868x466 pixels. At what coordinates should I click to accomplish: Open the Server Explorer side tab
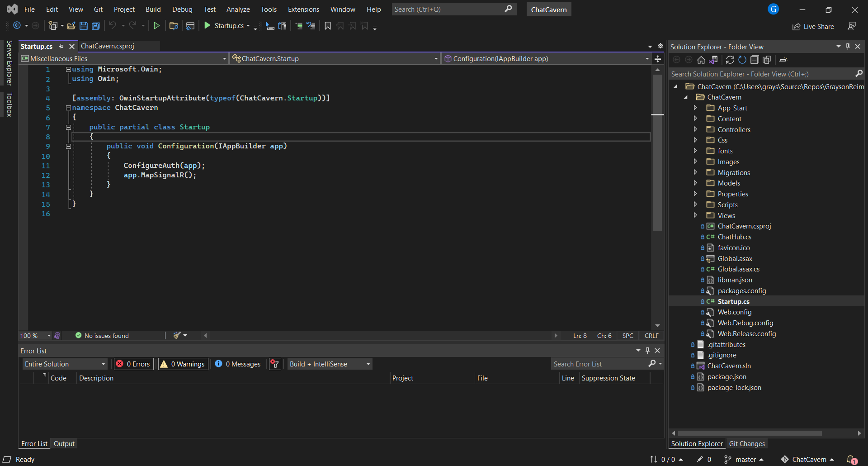[9, 63]
